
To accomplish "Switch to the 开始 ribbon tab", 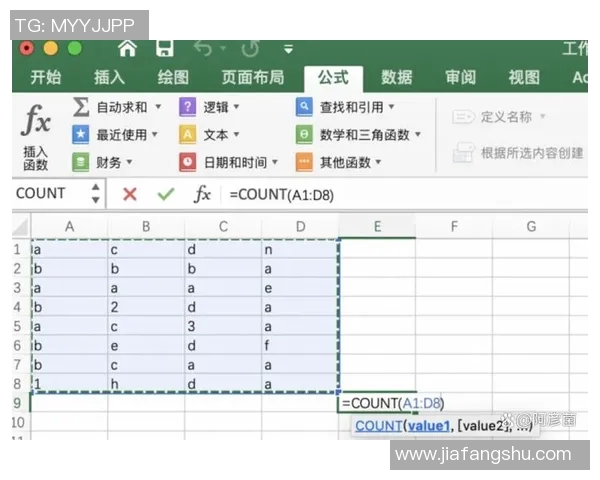I will [46, 77].
